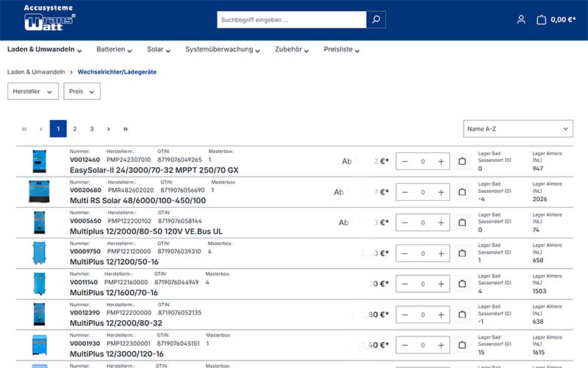The height and width of the screenshot is (368, 588).
Task: Jump to last page with double arrow
Action: click(x=126, y=129)
